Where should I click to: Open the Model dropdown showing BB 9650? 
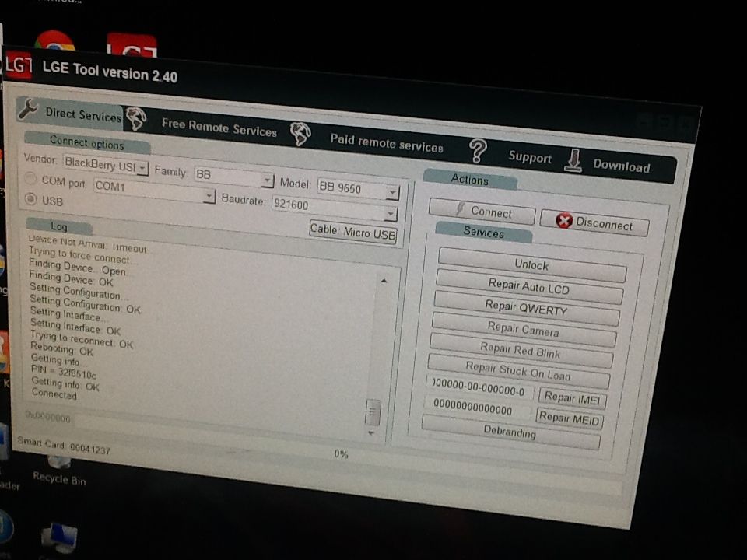pyautogui.click(x=358, y=189)
